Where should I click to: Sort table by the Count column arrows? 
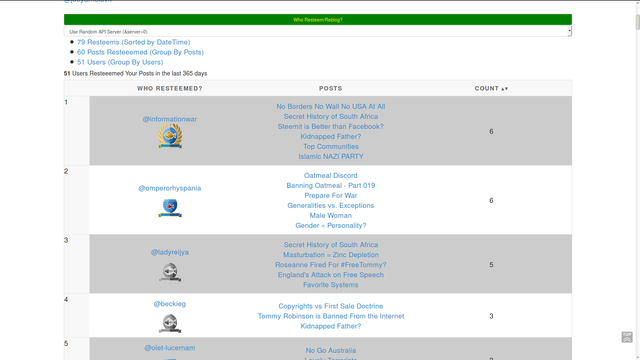(504, 89)
